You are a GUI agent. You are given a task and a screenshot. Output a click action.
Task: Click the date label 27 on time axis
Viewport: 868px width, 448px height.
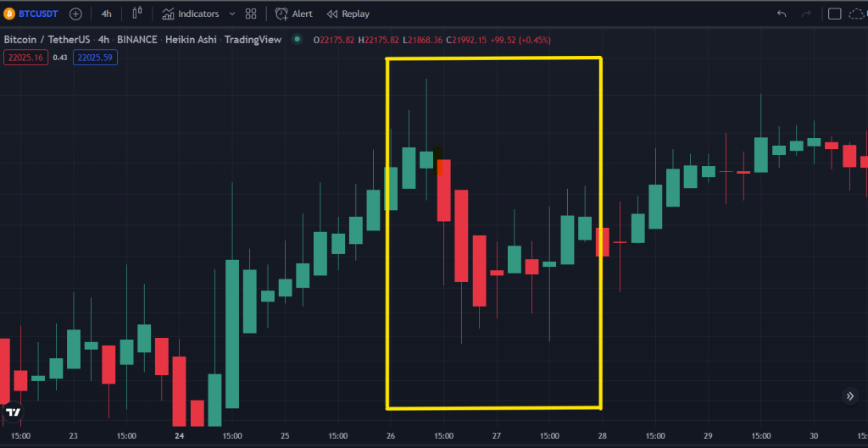click(497, 436)
